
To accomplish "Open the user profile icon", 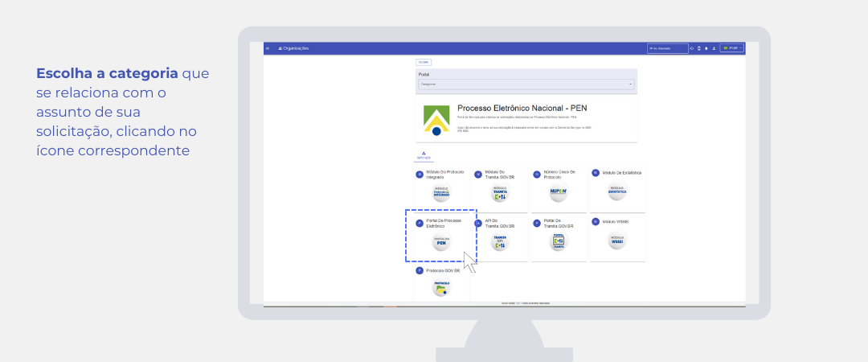I will pos(714,48).
